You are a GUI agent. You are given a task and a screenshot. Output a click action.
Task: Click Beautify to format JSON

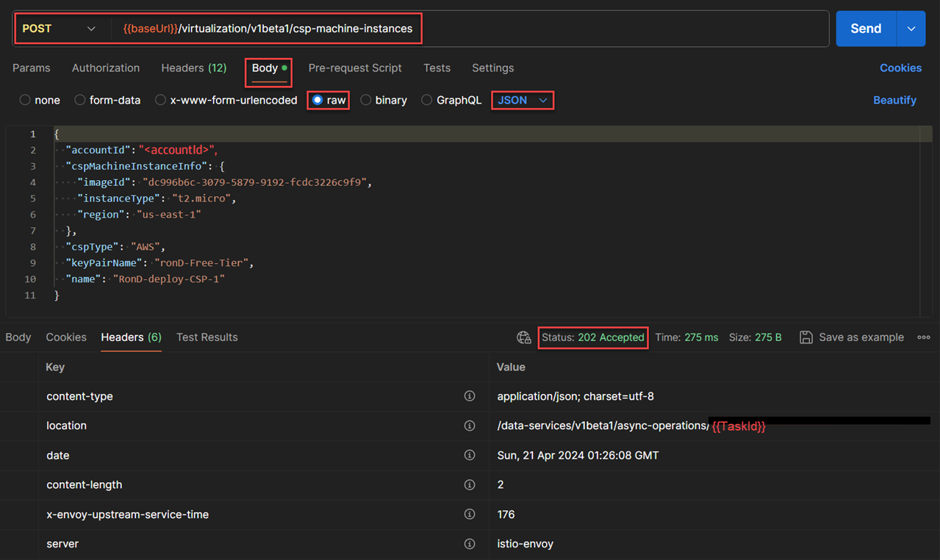[x=894, y=100]
